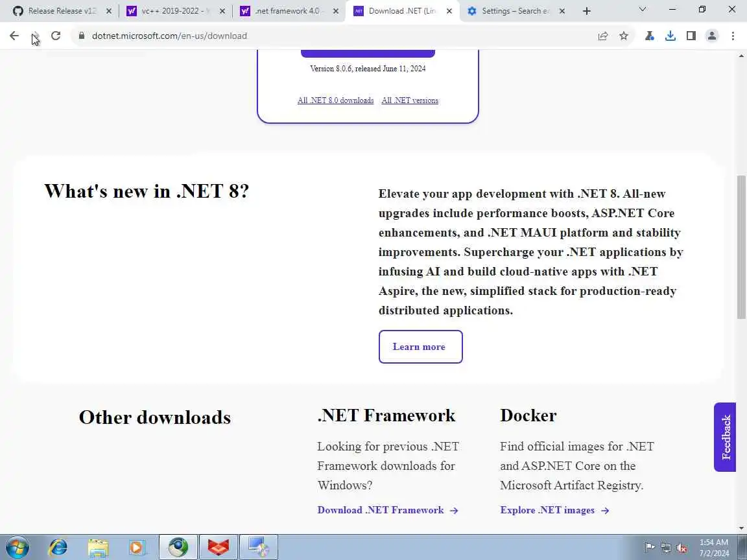
Task: Open a new browser tab
Action: pyautogui.click(x=586, y=11)
